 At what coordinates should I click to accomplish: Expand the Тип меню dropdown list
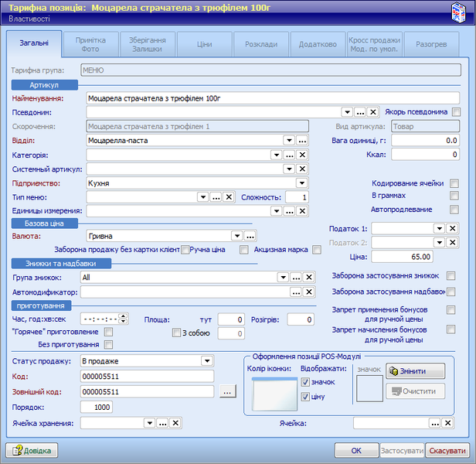click(203, 197)
